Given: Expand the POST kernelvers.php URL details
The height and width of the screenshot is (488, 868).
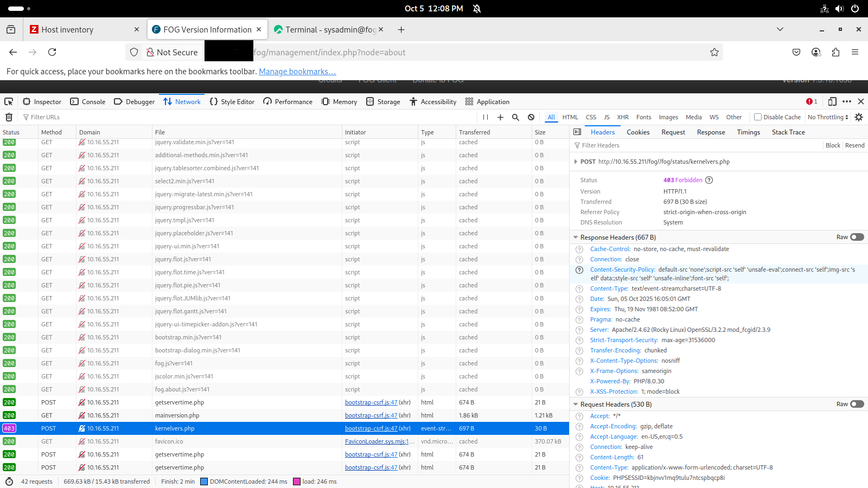Looking at the screenshot, I should [x=576, y=162].
